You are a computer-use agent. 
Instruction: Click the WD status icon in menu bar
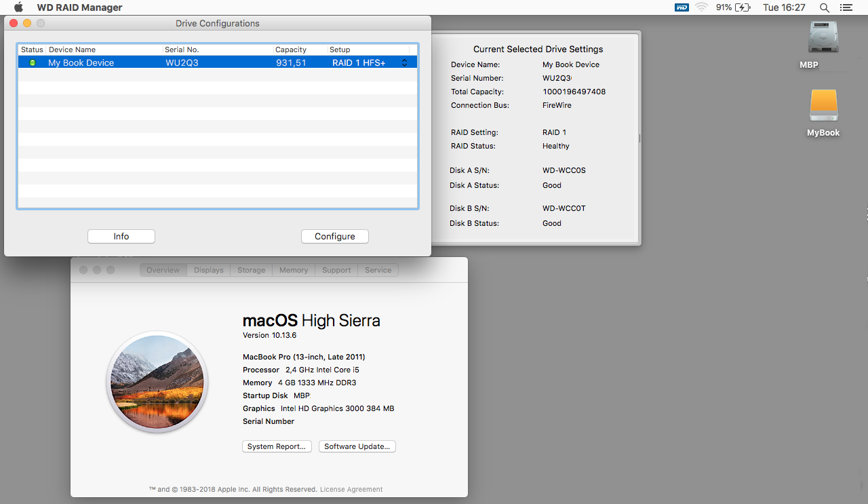(x=682, y=7)
